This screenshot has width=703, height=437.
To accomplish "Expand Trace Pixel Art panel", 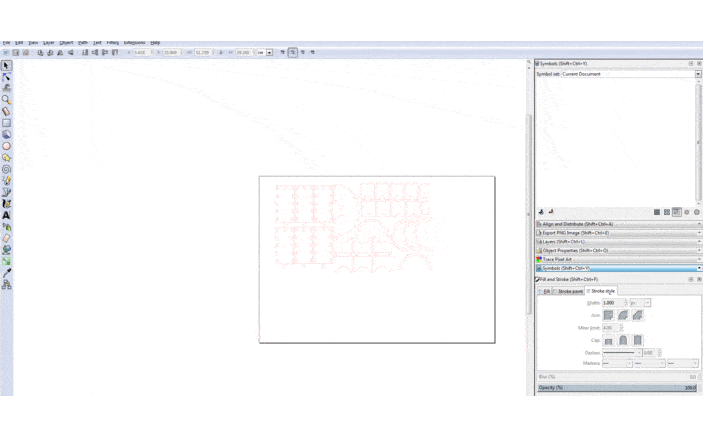I will tap(619, 259).
